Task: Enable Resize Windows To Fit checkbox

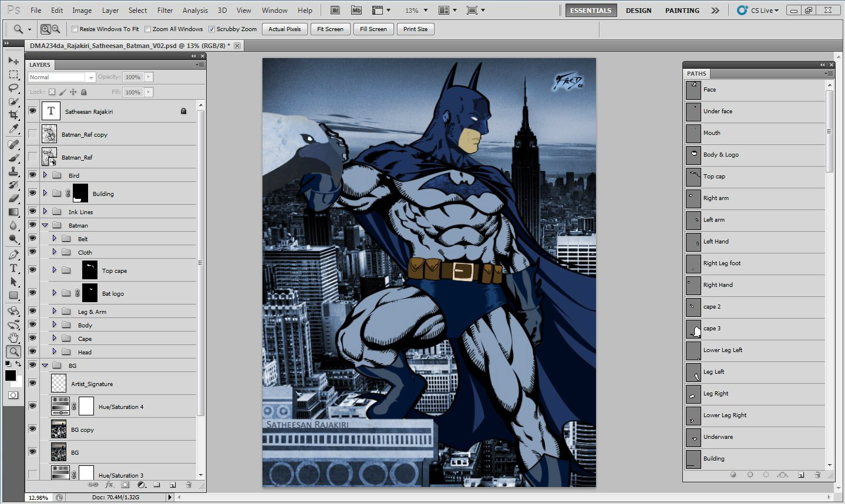Action: tap(75, 29)
